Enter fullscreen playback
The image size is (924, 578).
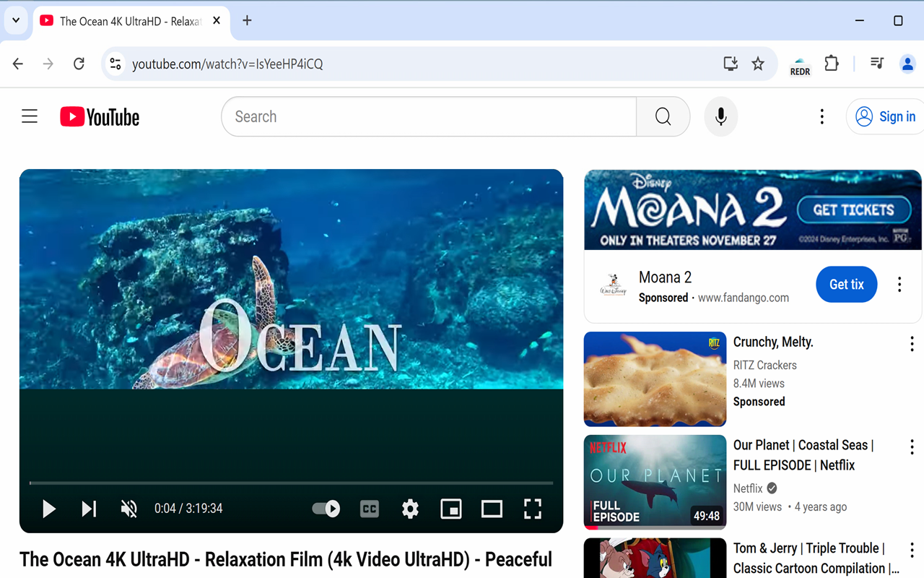532,509
